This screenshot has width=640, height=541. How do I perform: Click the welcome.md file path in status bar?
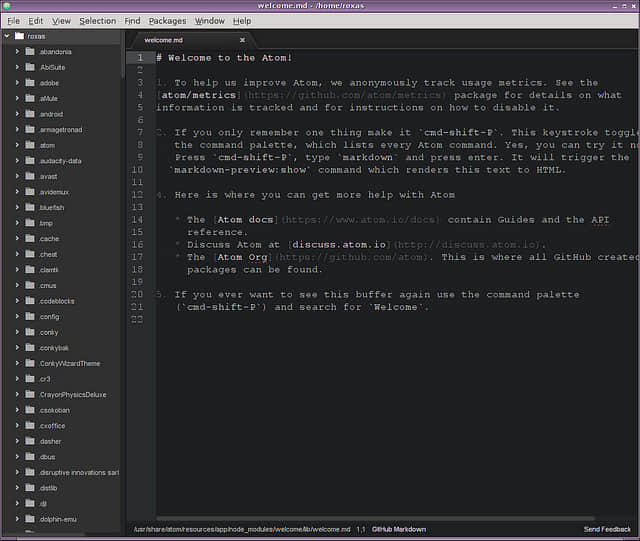(x=242, y=529)
